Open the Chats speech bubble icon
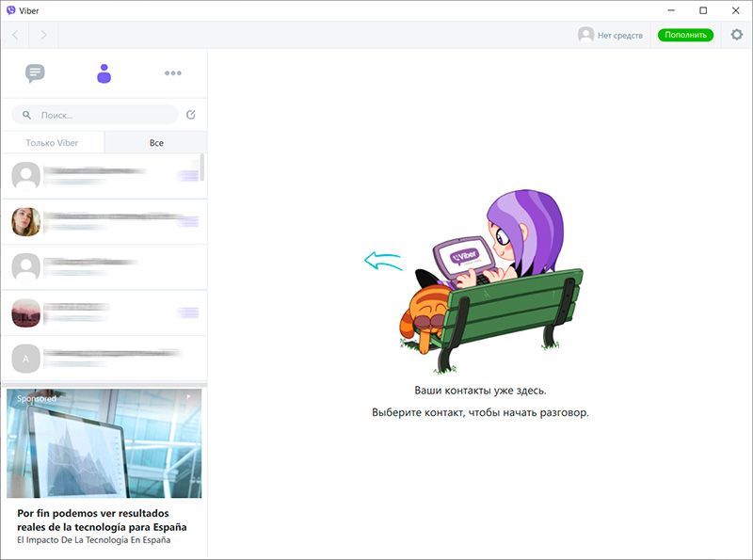The height and width of the screenshot is (560, 753). click(36, 73)
